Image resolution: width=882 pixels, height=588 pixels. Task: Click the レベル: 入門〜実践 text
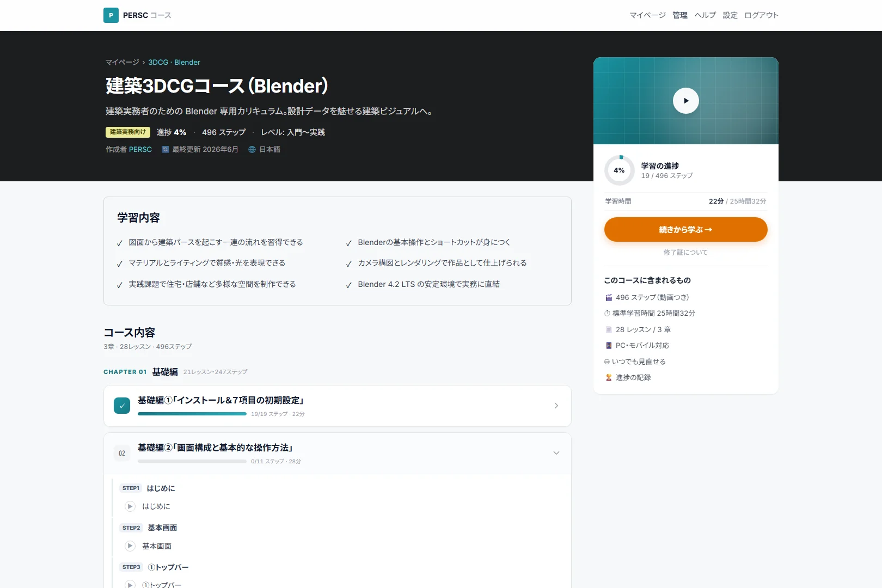(293, 132)
